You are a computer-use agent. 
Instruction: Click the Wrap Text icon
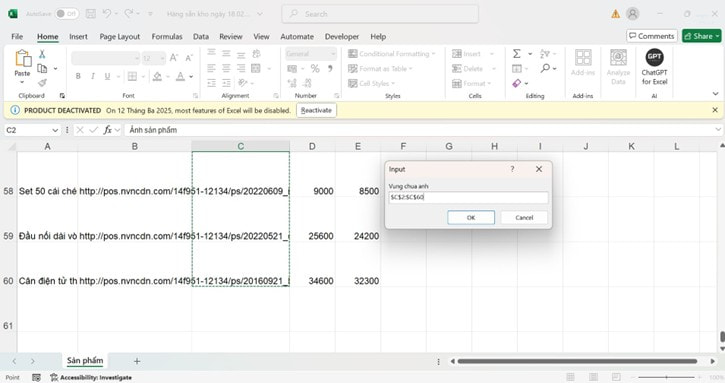point(256,54)
